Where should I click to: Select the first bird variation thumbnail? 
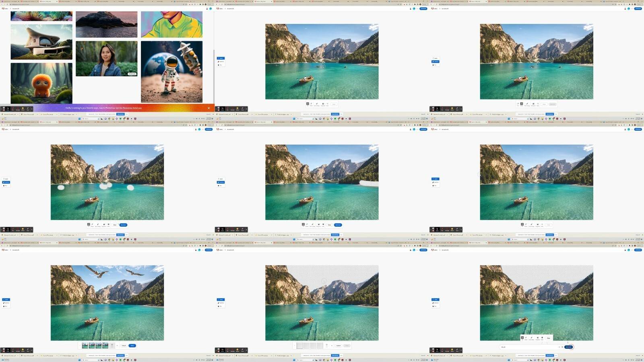[x=85, y=345]
